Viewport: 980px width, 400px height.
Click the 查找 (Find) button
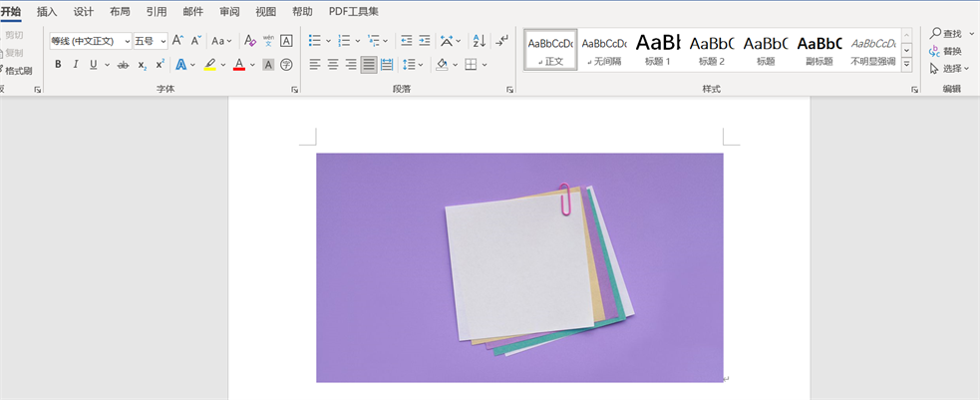coord(946,33)
